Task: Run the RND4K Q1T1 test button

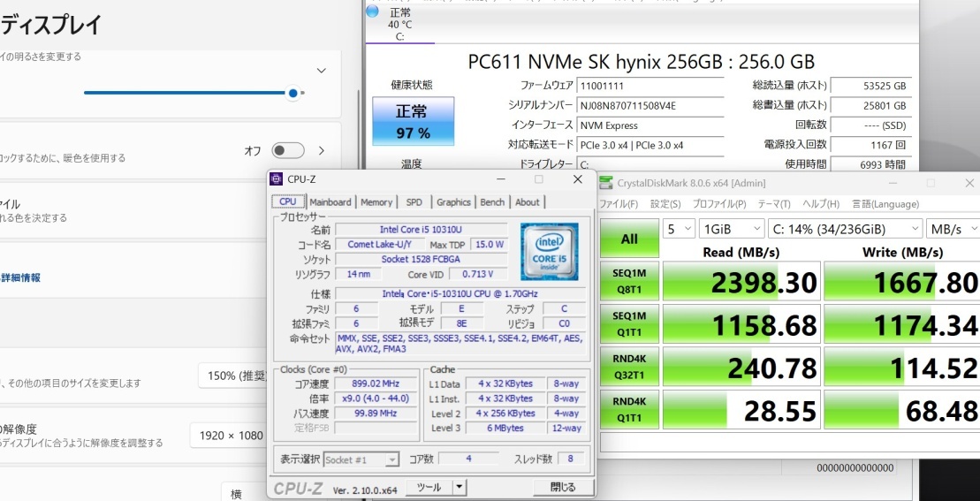Action: pos(629,409)
